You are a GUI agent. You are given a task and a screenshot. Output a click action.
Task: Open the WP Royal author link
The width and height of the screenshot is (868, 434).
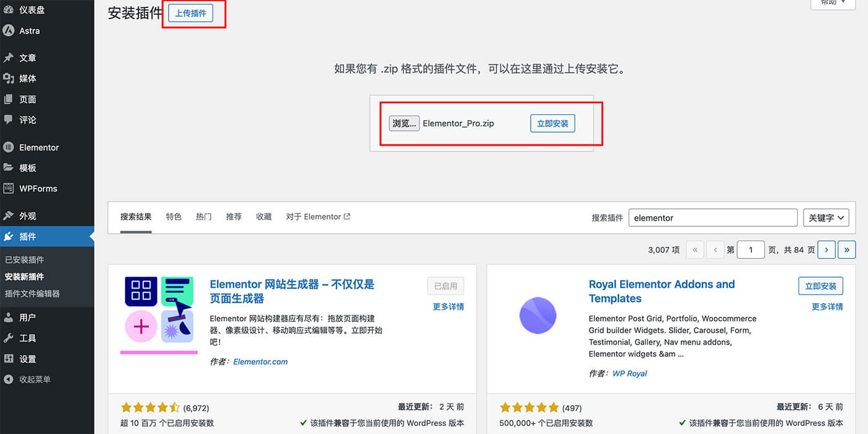click(x=629, y=373)
